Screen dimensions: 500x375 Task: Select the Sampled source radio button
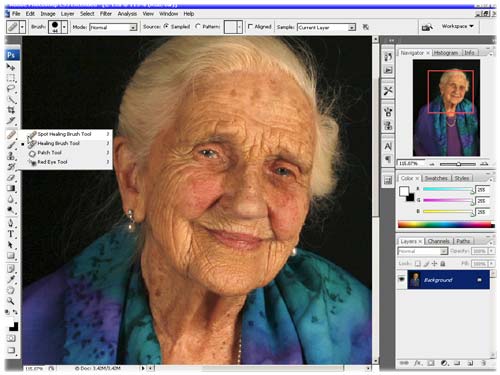pos(166,26)
